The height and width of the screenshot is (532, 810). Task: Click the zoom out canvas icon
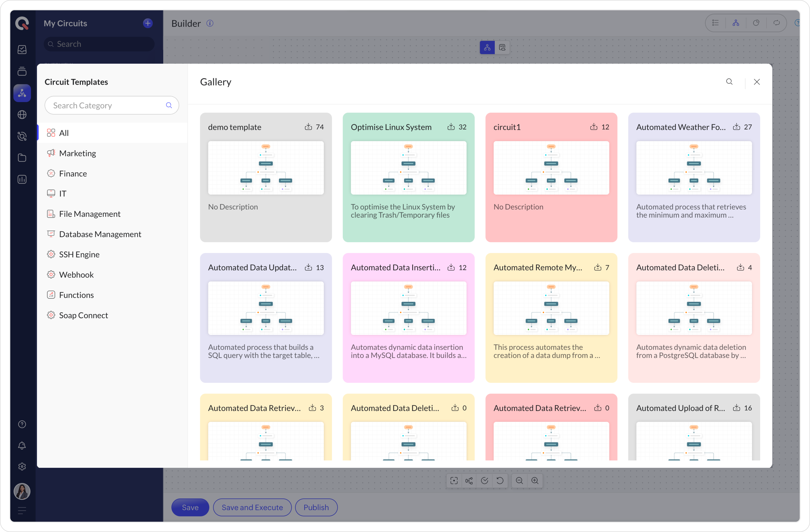coord(519,481)
